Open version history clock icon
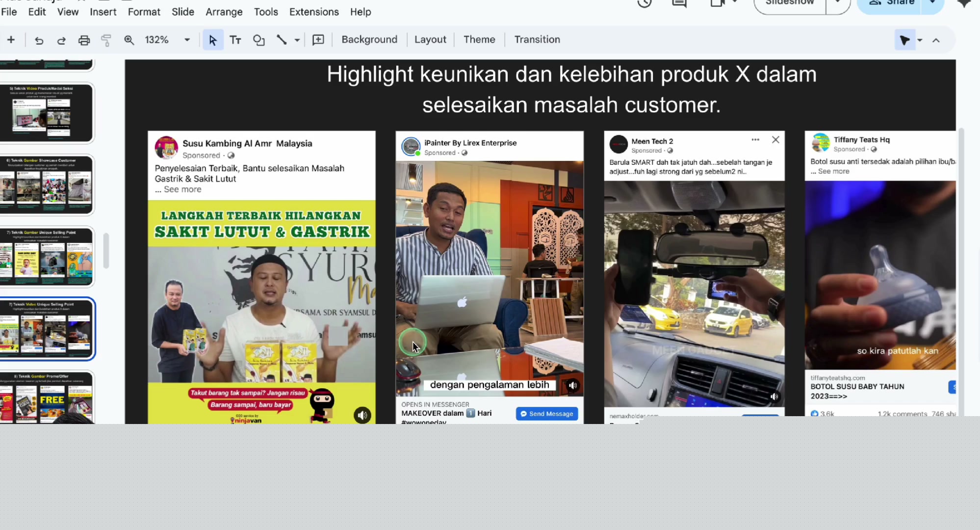Screen dimensions: 980x530 pos(645,3)
